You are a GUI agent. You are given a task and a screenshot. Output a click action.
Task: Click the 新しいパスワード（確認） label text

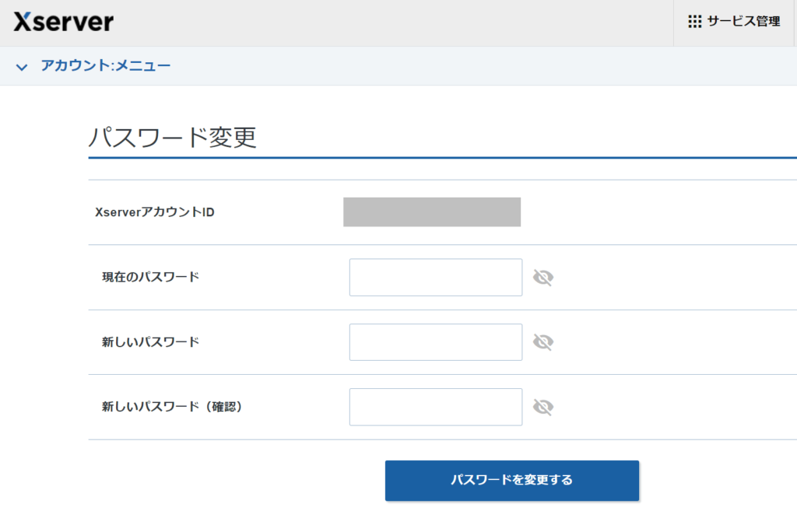tap(172, 406)
